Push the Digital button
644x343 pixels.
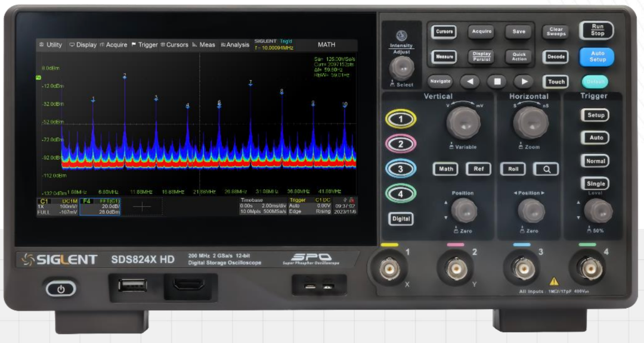(x=401, y=219)
